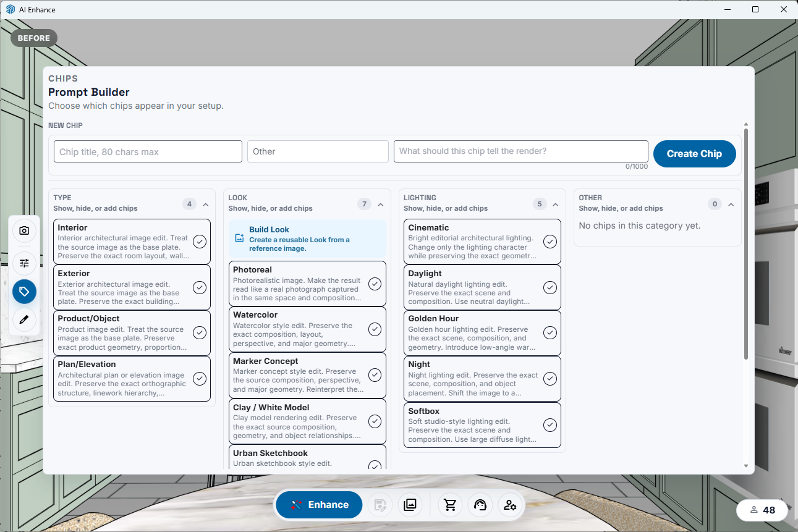Screen dimensions: 798x532
Task: Select the Photoreal chip title
Action: click(x=252, y=270)
